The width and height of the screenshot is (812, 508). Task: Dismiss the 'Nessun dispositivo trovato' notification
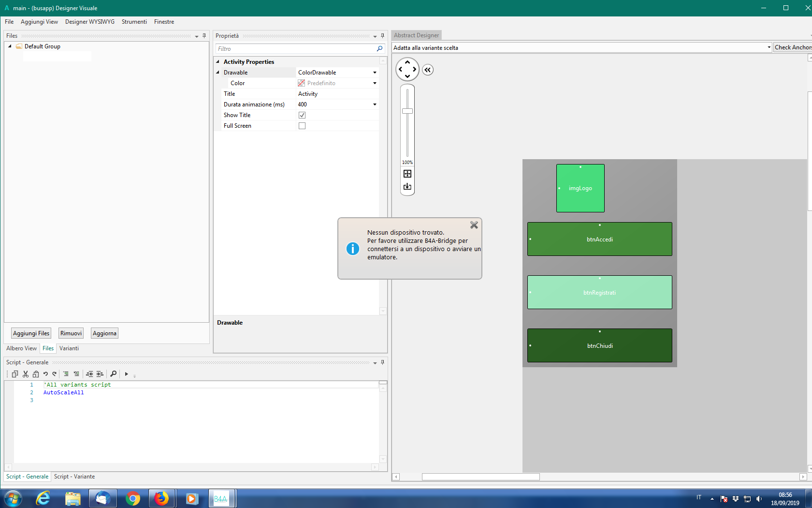tap(474, 225)
